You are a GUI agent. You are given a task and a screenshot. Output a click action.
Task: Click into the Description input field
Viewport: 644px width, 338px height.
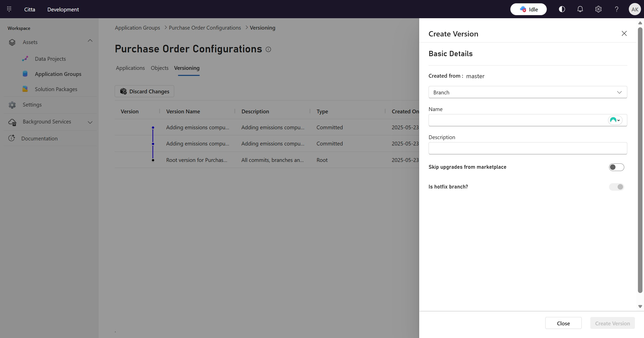[528, 148]
